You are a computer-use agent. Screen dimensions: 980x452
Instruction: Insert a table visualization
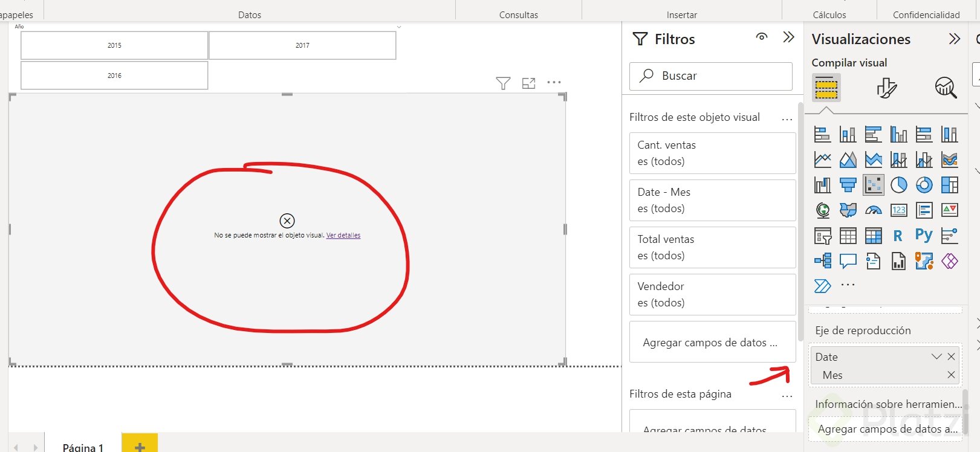[x=848, y=236]
